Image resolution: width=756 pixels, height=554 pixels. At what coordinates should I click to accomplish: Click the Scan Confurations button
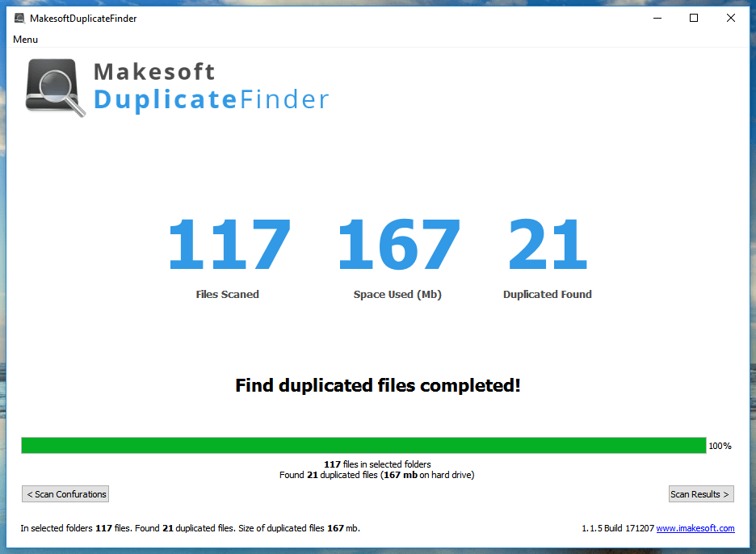65,493
